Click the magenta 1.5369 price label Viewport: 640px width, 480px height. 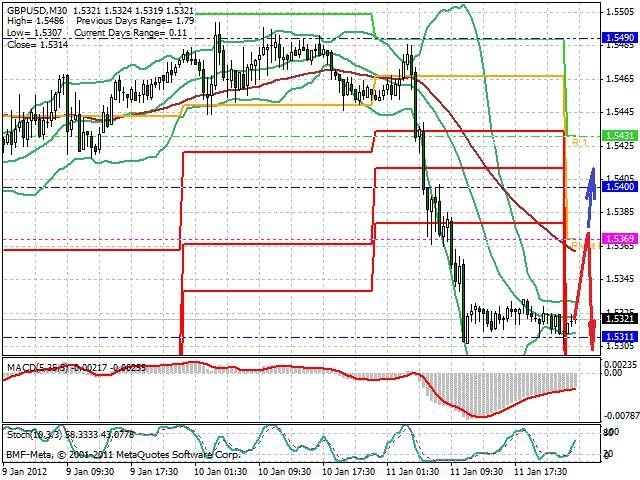pos(620,238)
